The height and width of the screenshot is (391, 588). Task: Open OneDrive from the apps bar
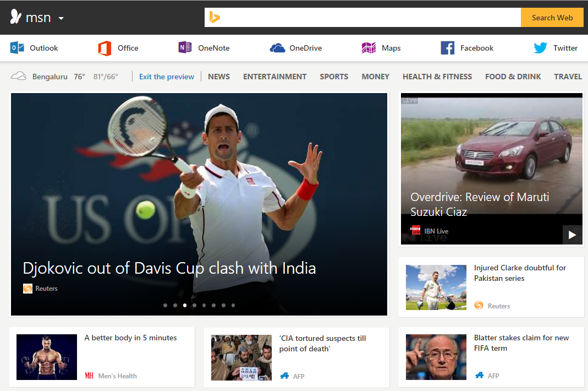(295, 48)
